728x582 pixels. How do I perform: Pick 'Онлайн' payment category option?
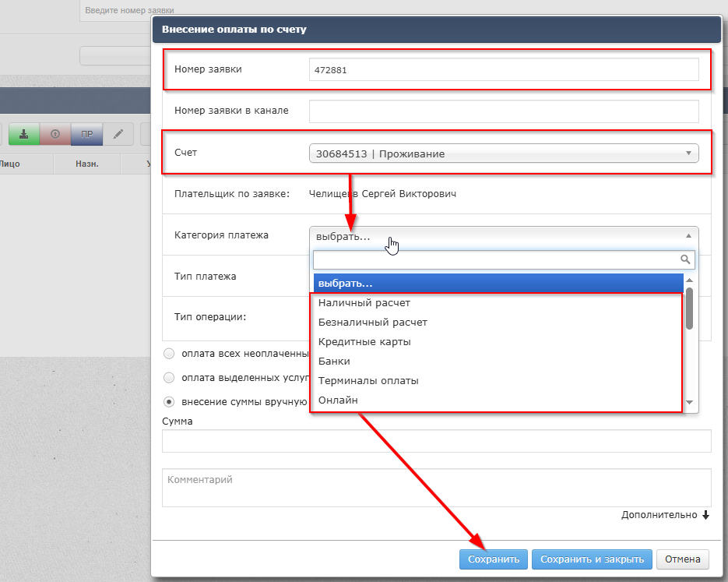pyautogui.click(x=338, y=400)
